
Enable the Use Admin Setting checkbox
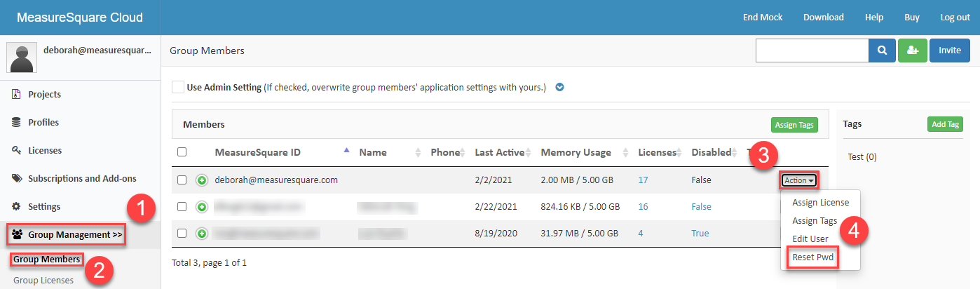point(178,88)
